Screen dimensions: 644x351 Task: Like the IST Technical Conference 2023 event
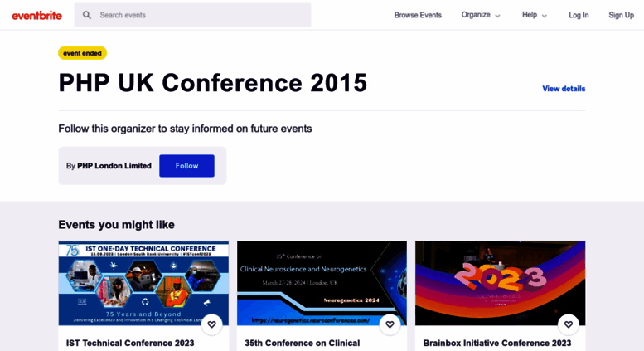tap(211, 324)
